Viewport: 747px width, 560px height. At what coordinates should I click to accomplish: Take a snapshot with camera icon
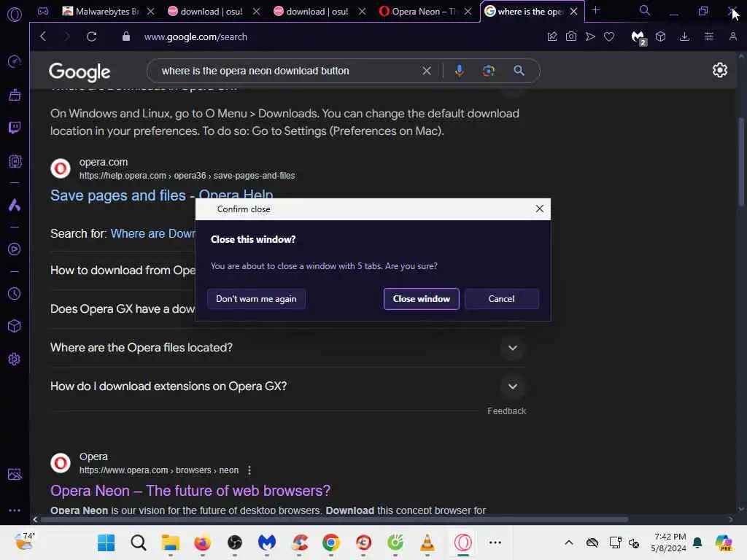[x=570, y=36]
